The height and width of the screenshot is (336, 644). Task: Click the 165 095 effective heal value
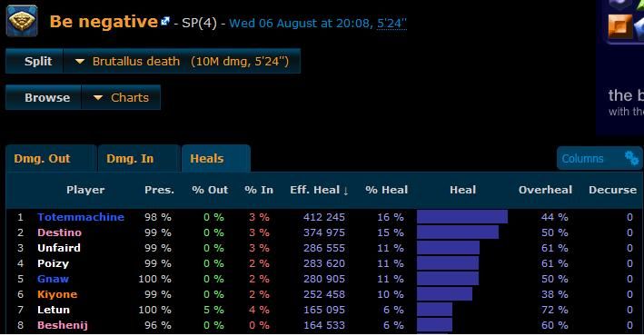click(x=324, y=310)
